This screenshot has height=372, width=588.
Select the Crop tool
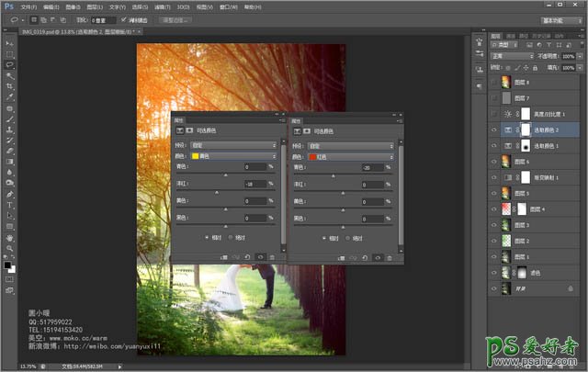pos(9,85)
